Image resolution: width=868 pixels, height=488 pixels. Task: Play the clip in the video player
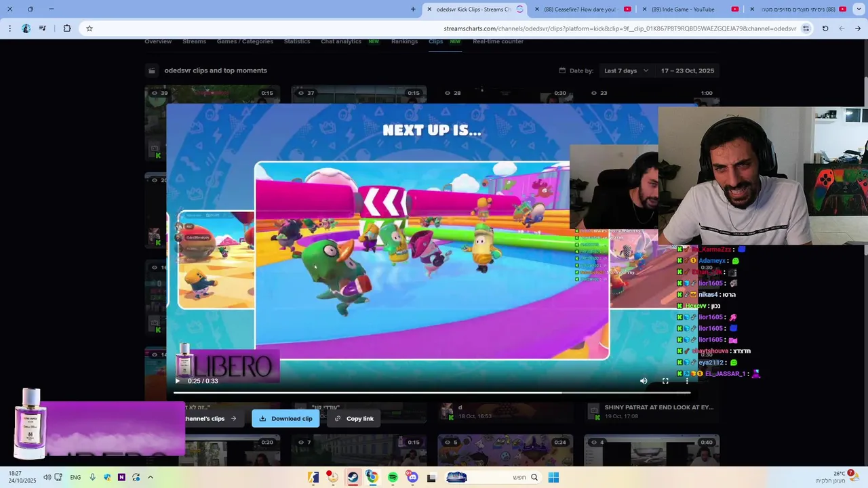coord(178,381)
